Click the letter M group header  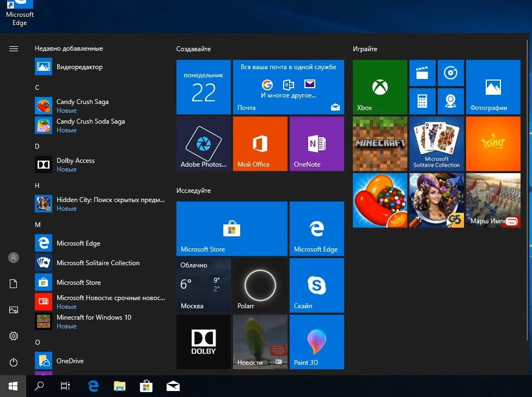38,224
